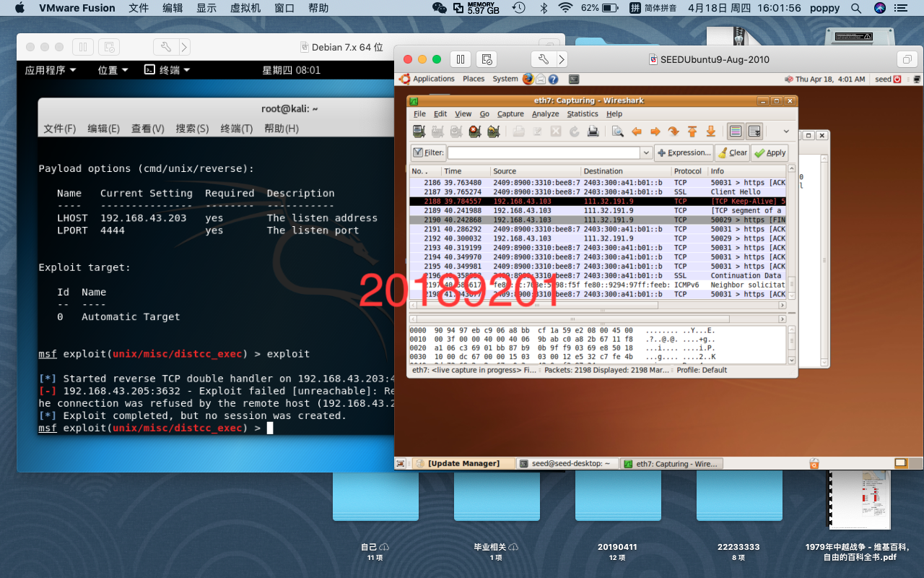Open Ubuntu System menu
This screenshot has height=578, width=924.
tap(505, 79)
